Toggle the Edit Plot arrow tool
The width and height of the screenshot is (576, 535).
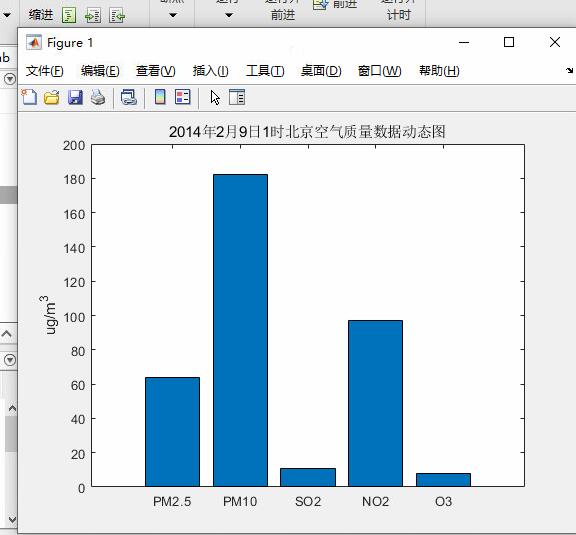(x=215, y=98)
